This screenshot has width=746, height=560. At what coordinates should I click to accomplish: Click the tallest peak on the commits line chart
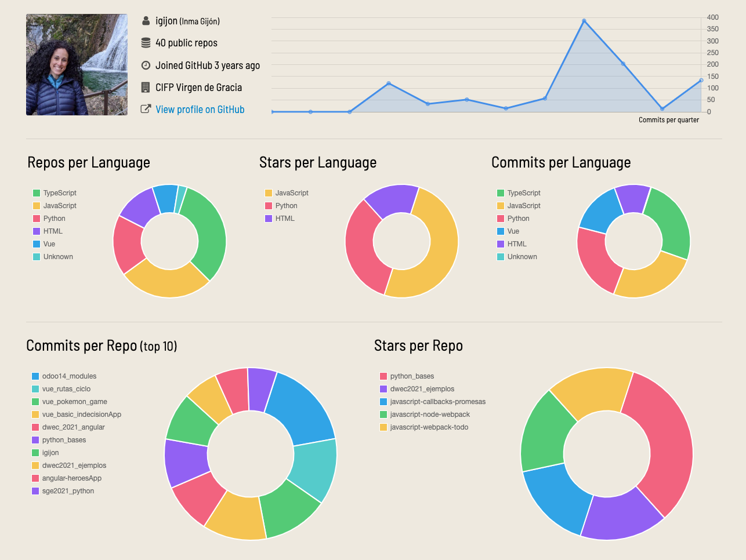pyautogui.click(x=585, y=20)
